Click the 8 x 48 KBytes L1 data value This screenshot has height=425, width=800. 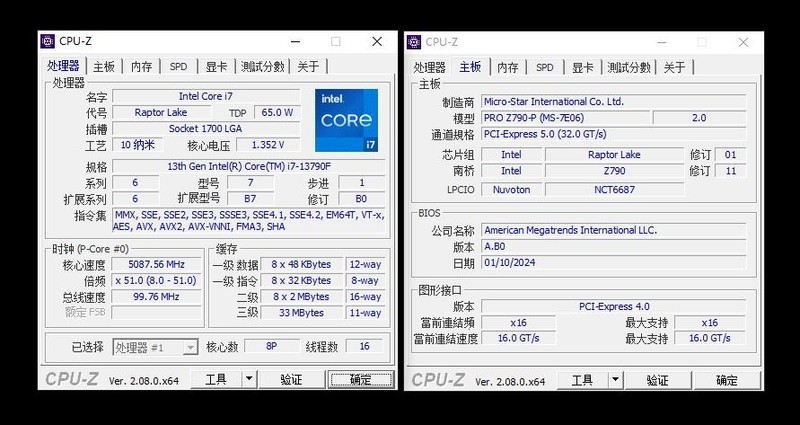[302, 264]
